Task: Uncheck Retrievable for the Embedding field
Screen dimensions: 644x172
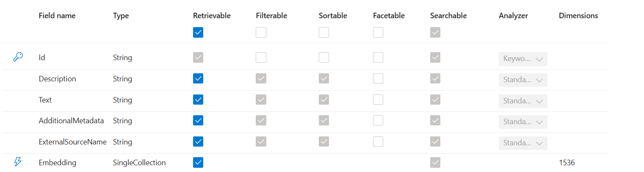Action: (x=198, y=162)
